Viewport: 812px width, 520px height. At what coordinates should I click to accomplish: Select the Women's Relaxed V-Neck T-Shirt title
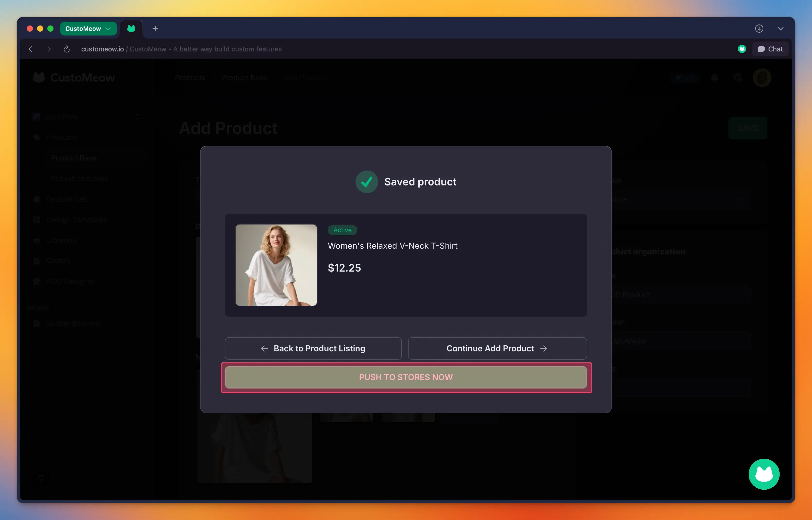click(x=392, y=246)
